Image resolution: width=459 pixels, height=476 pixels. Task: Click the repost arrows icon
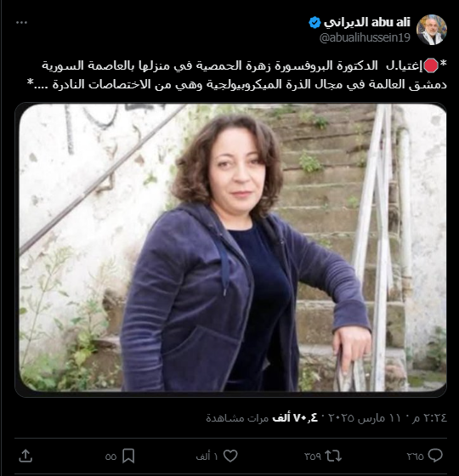point(333,456)
